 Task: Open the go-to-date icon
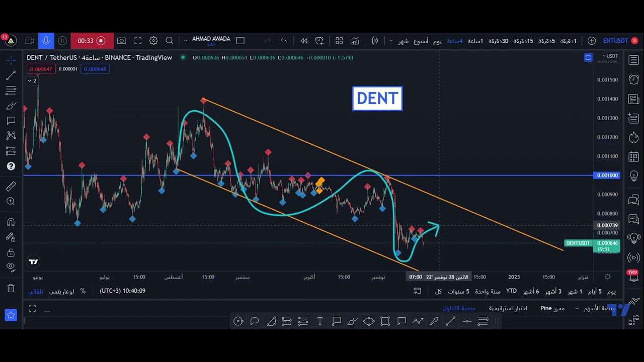point(417,291)
